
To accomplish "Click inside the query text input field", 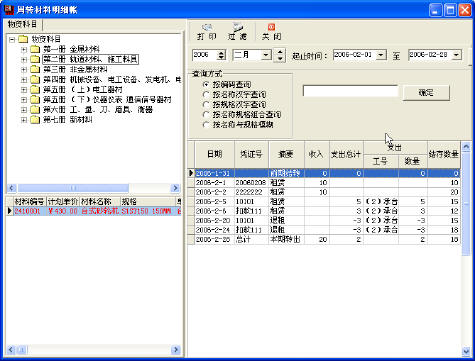I will (350, 91).
